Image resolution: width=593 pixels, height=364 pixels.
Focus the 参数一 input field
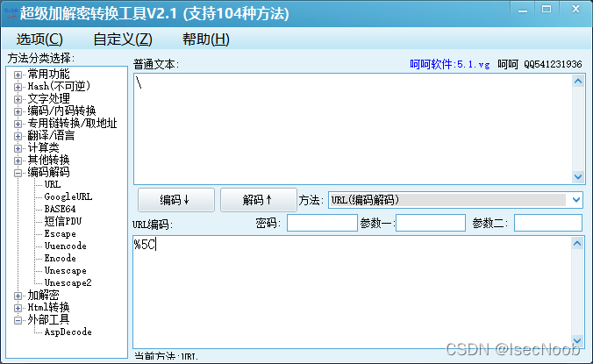coord(431,223)
